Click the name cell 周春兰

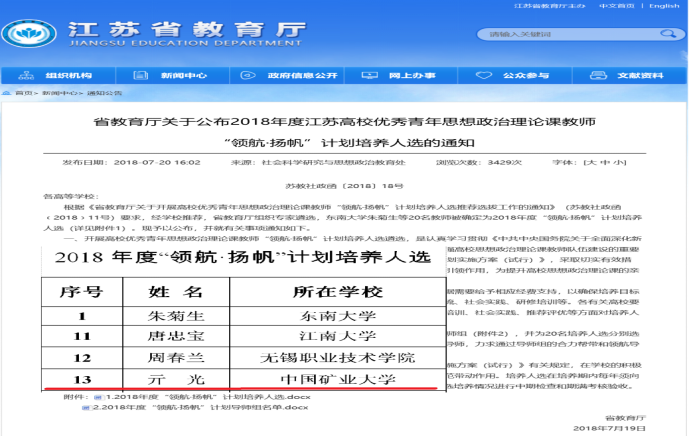coord(176,358)
